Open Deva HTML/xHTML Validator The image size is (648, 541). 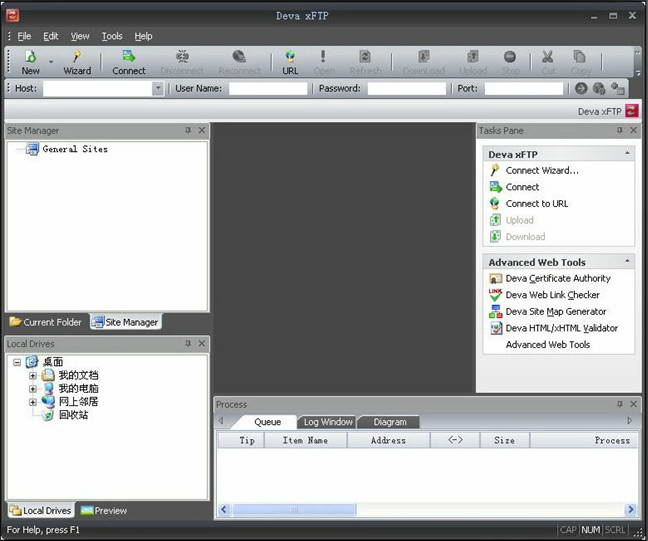[561, 328]
